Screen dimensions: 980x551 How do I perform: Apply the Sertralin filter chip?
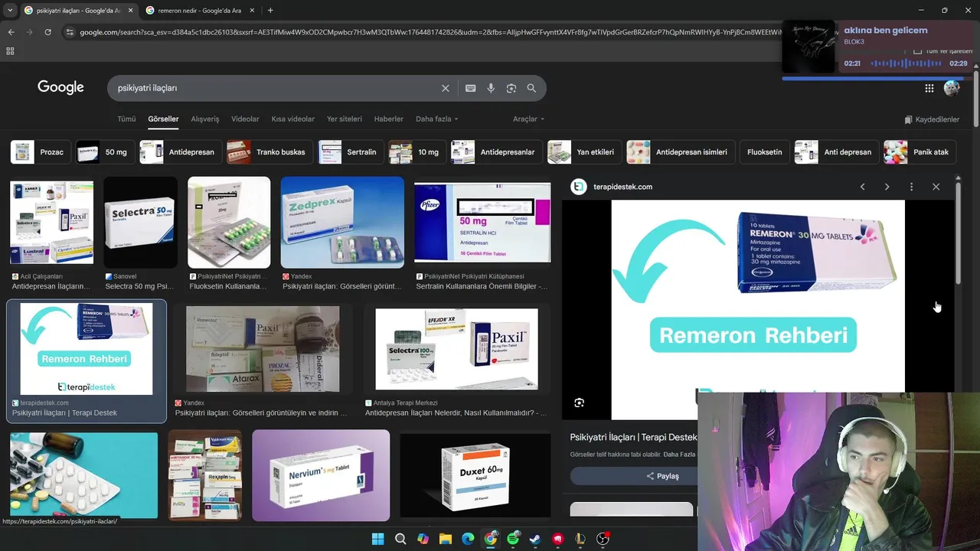pyautogui.click(x=351, y=152)
